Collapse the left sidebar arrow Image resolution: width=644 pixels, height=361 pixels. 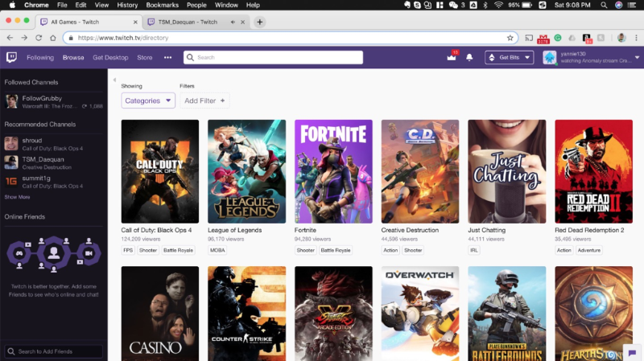(114, 80)
